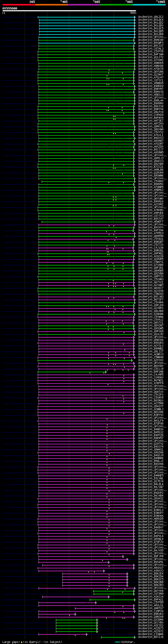The height and width of the screenshot is (644, 168).
Task: Select hit UniRef100_B9HKK9
Action: 151,86
